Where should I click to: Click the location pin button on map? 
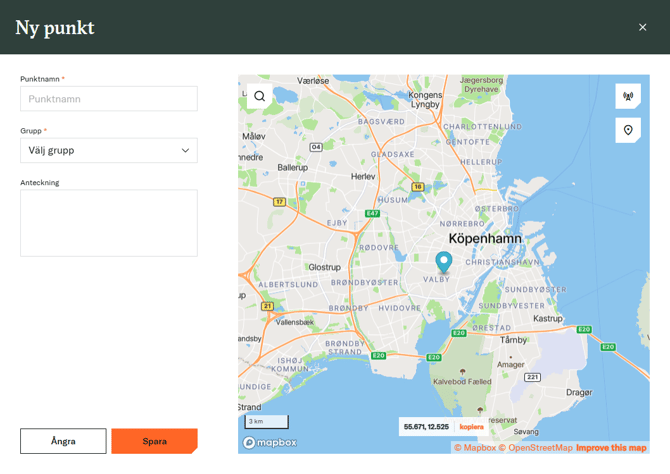(628, 130)
